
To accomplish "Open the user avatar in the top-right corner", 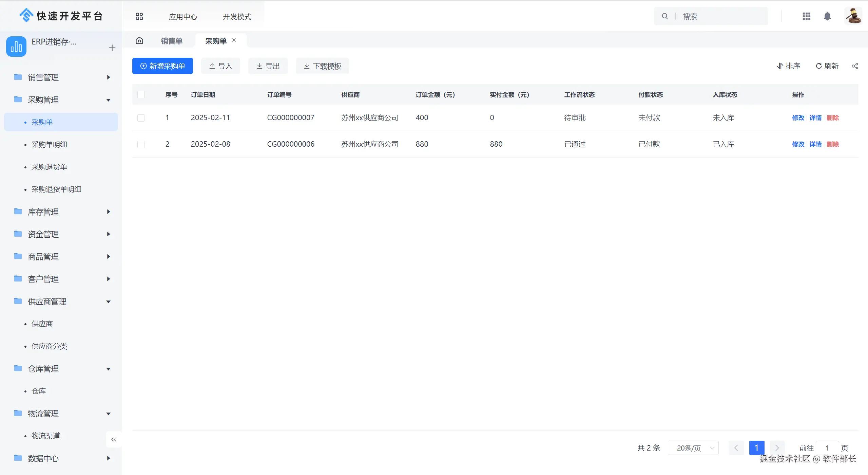I will pyautogui.click(x=853, y=16).
